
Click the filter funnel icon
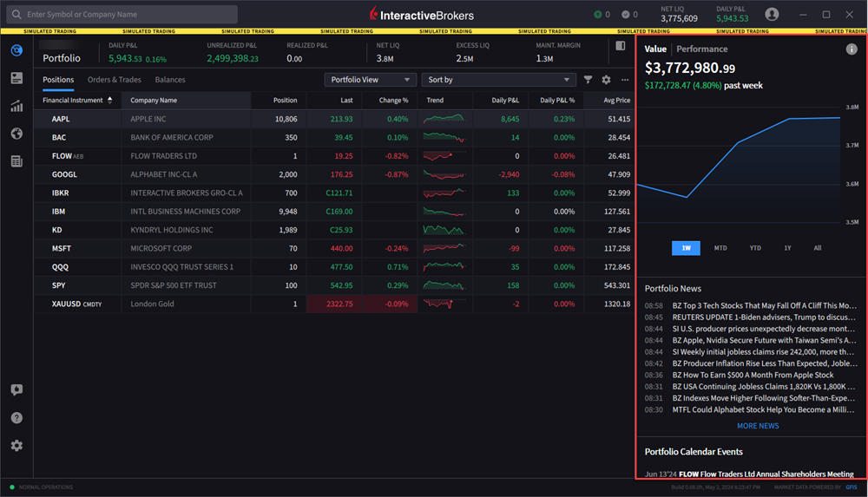click(x=588, y=80)
